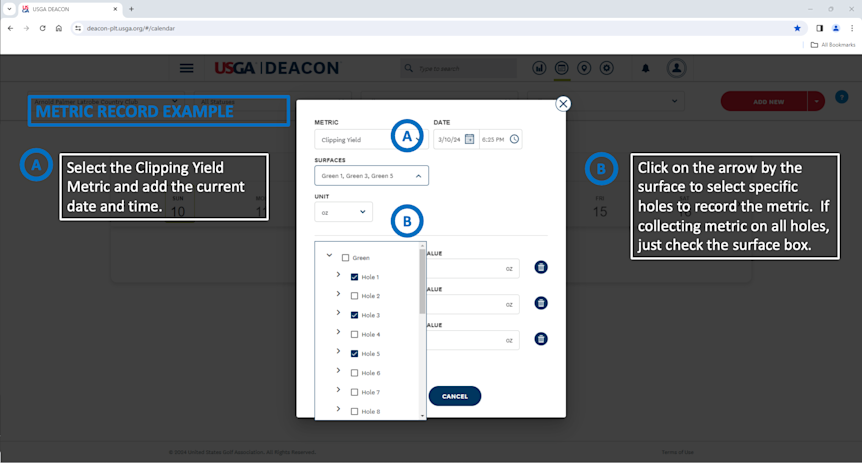Image resolution: width=862 pixels, height=463 pixels.
Task: Go to browser home page
Action: [x=59, y=28]
